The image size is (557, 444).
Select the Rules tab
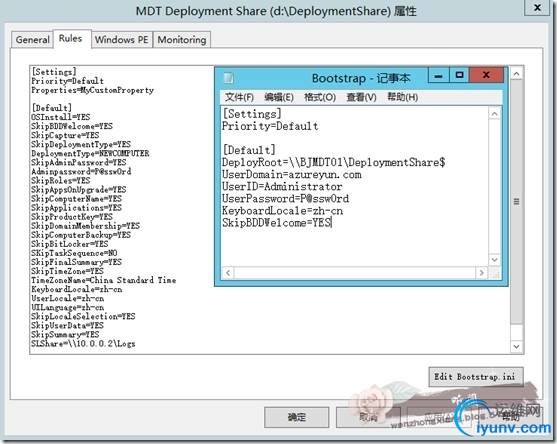71,38
